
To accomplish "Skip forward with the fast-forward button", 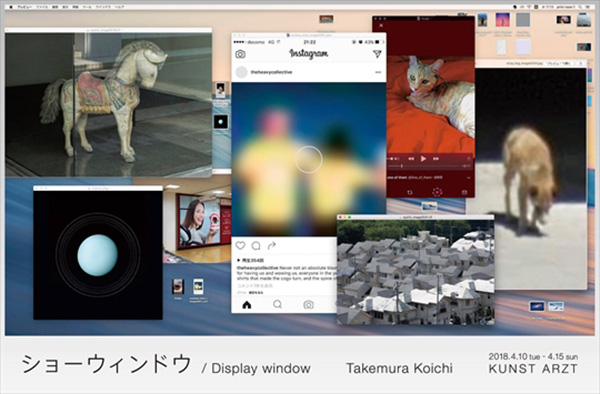I will click(436, 158).
